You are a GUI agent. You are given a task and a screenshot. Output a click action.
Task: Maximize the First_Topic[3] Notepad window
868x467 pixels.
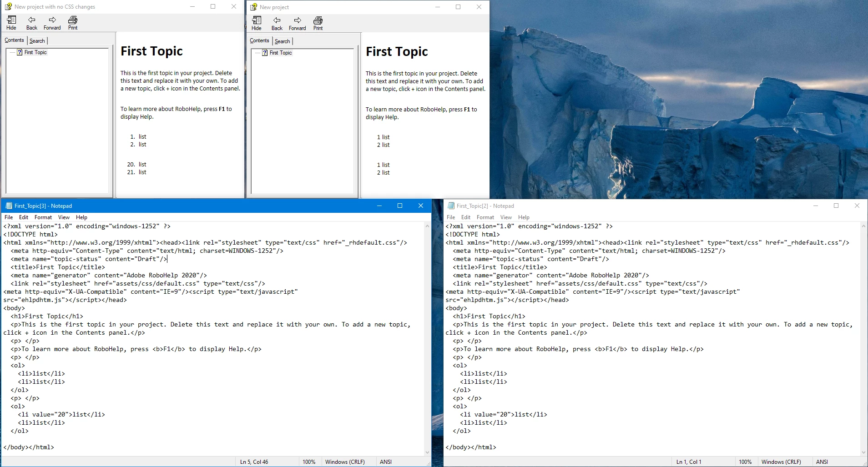click(400, 206)
